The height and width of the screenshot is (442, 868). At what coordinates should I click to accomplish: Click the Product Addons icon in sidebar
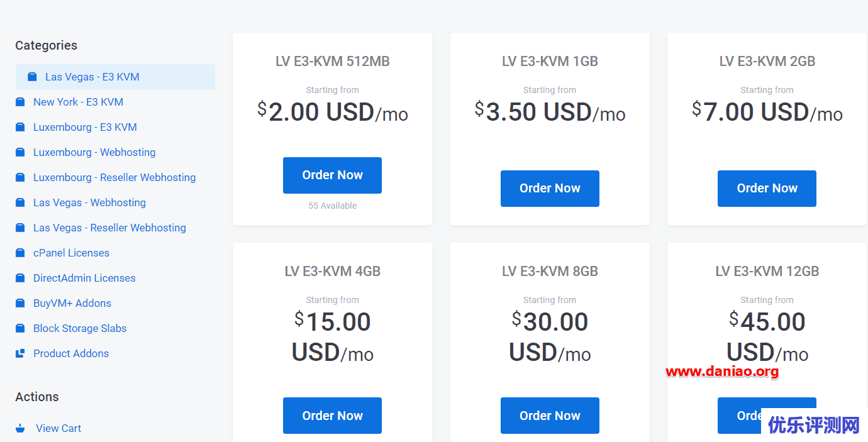coord(19,353)
